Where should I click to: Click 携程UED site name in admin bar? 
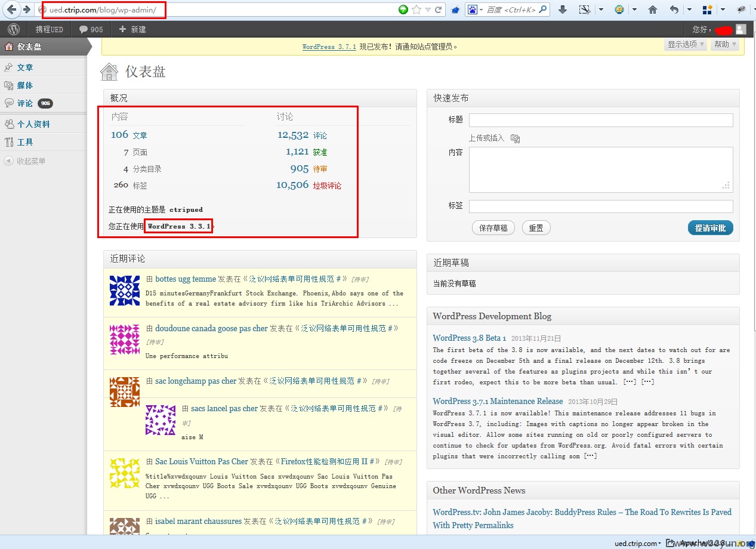coord(49,29)
